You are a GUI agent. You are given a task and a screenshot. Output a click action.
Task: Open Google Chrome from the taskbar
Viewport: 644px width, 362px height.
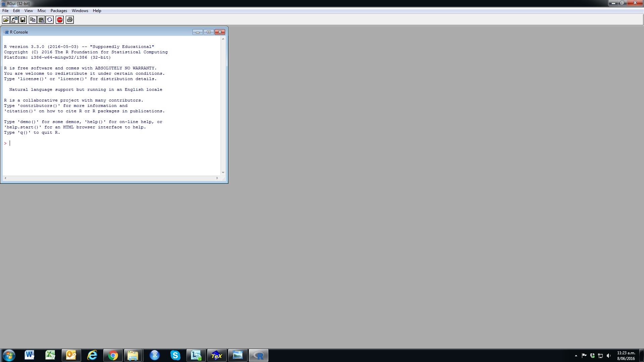(x=113, y=355)
